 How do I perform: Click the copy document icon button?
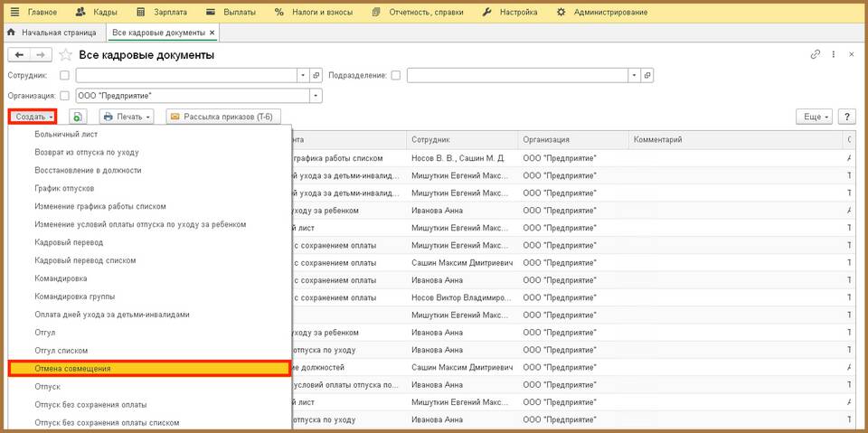[x=78, y=117]
